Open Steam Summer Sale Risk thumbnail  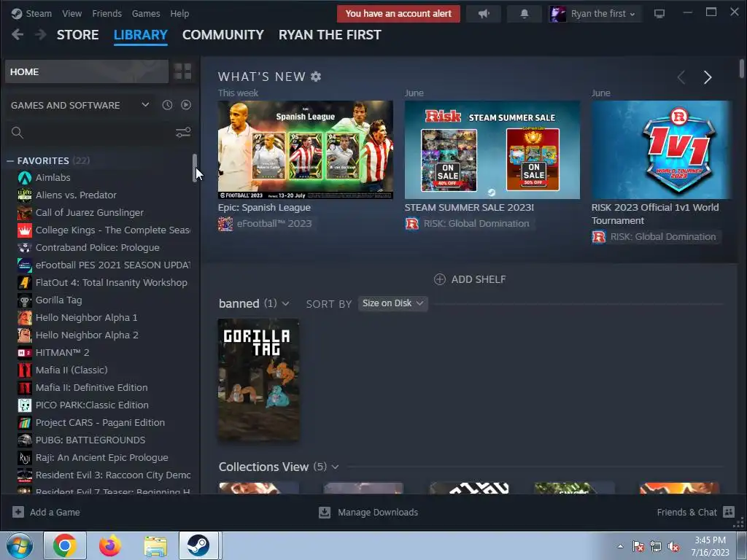click(x=492, y=149)
